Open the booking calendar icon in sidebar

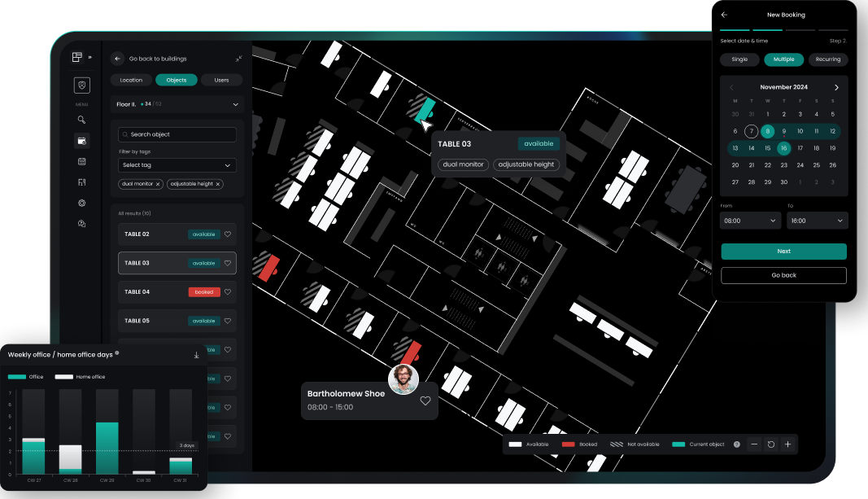click(x=81, y=141)
